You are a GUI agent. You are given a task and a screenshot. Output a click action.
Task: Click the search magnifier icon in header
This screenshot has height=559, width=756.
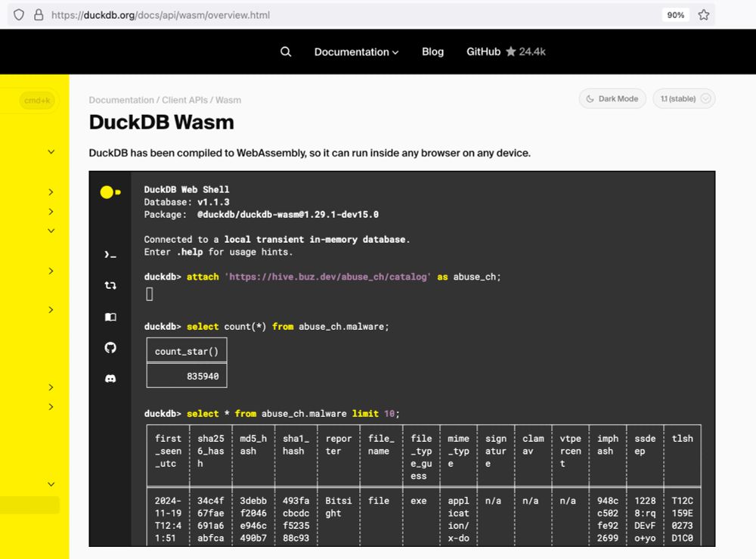point(286,51)
